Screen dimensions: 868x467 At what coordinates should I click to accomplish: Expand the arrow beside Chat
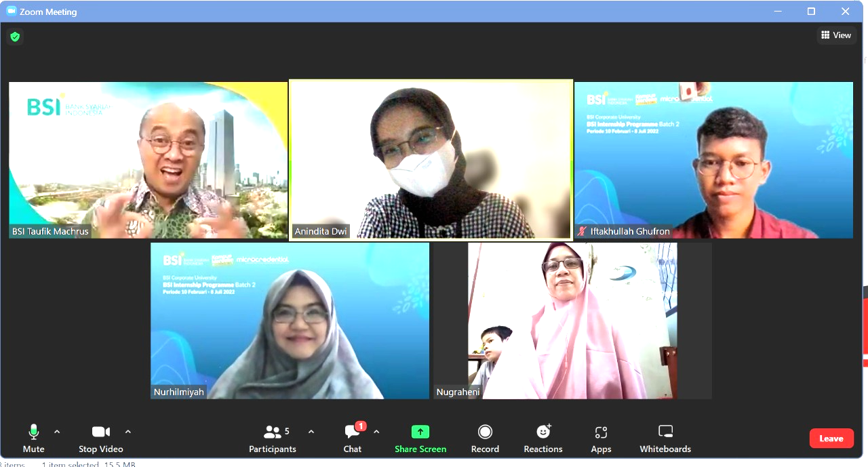(376, 432)
